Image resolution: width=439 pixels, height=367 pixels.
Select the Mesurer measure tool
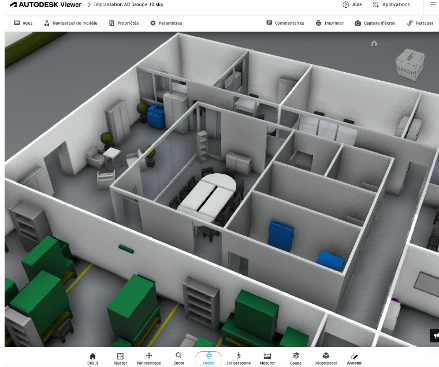(267, 359)
